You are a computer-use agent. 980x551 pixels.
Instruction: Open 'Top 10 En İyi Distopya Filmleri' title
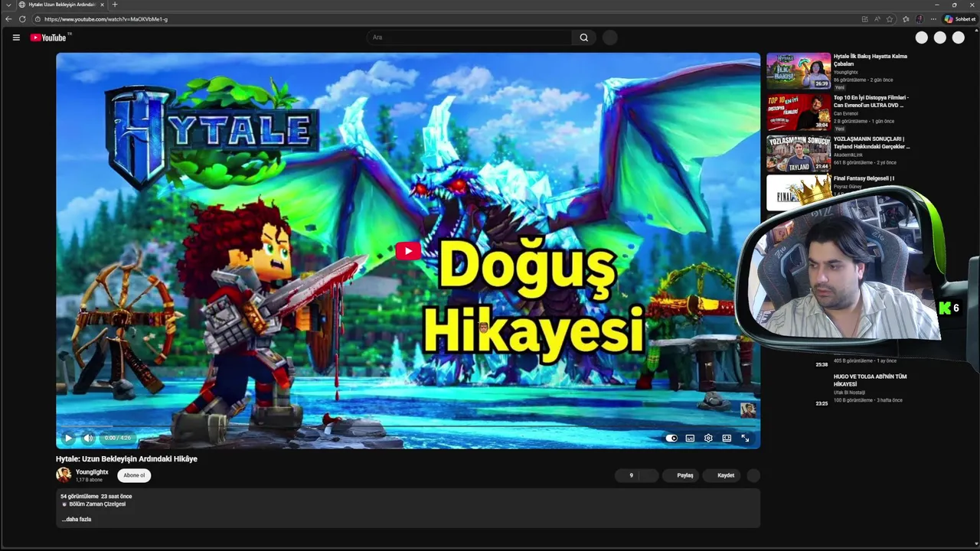pos(871,101)
